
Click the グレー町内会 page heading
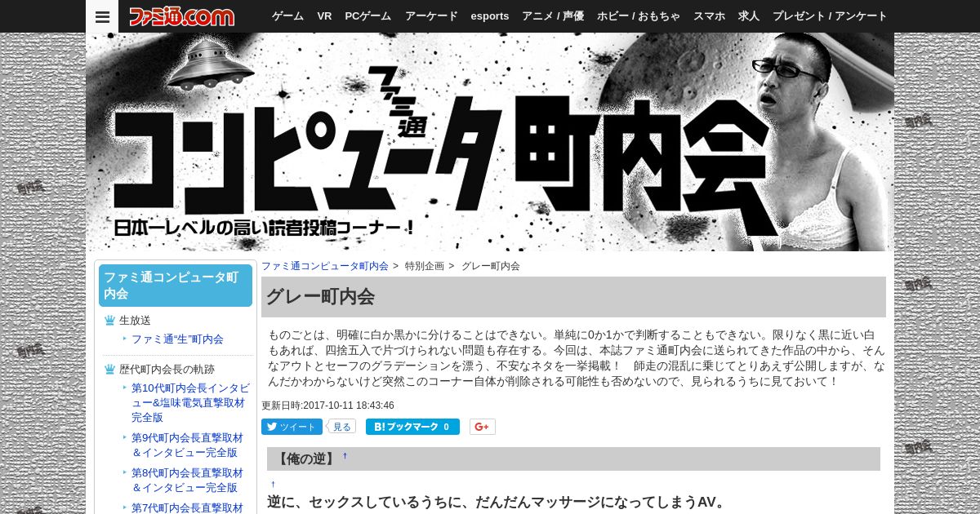click(x=573, y=297)
